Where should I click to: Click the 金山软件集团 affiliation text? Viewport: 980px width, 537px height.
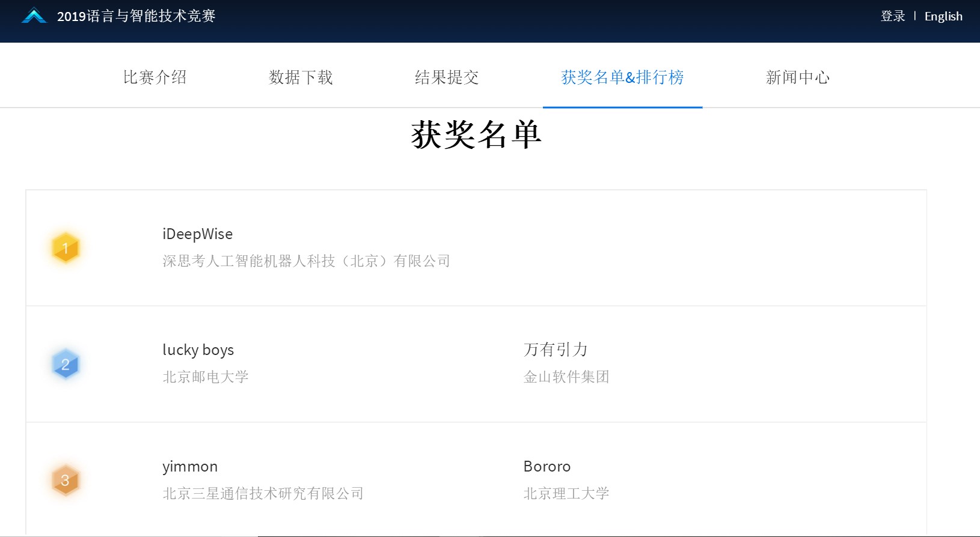(x=566, y=377)
